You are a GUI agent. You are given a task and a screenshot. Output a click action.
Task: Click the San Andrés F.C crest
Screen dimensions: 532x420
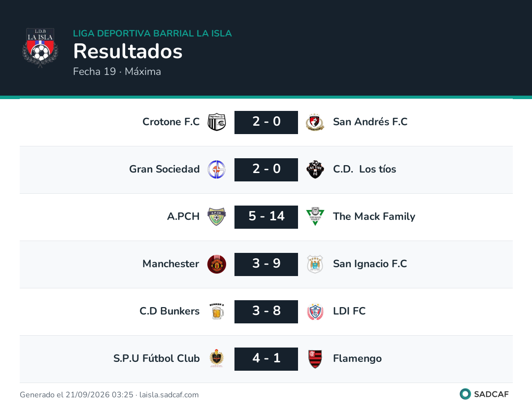315,122
